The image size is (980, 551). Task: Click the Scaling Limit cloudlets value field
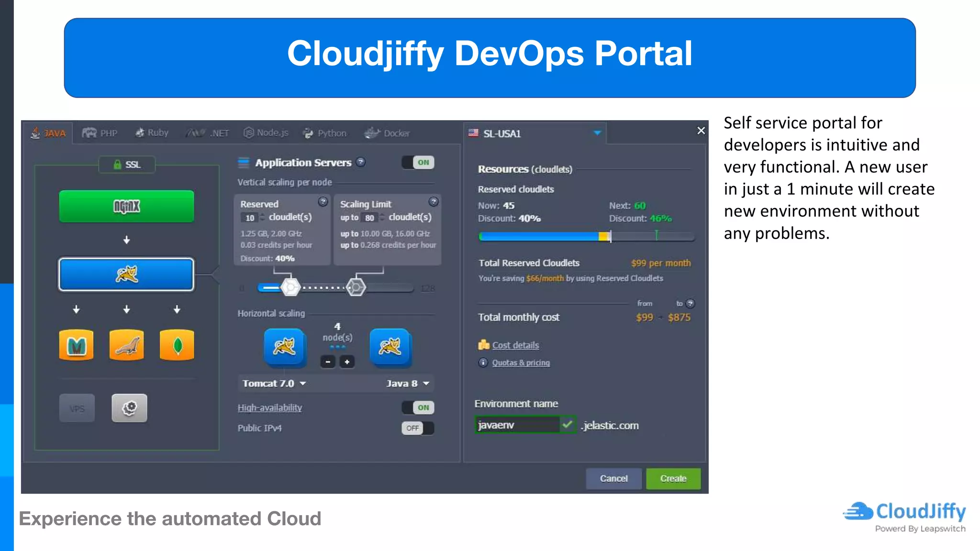pos(369,218)
